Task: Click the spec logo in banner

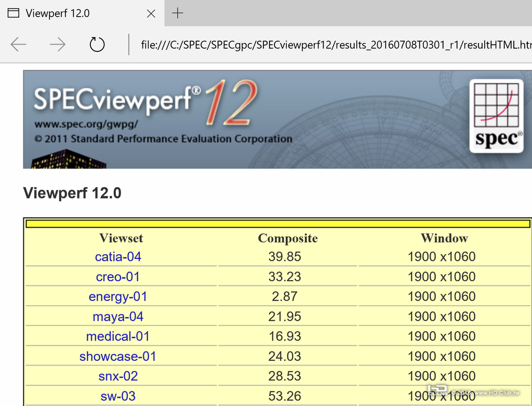Action: point(496,116)
